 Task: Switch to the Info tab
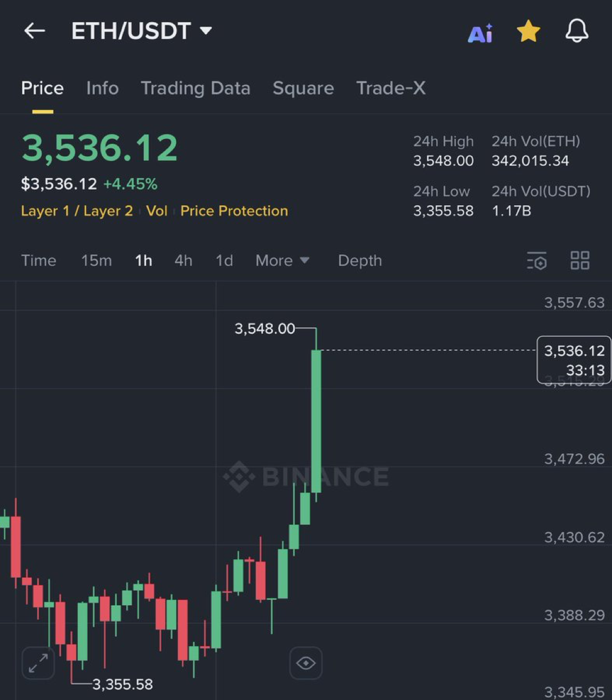click(x=102, y=88)
